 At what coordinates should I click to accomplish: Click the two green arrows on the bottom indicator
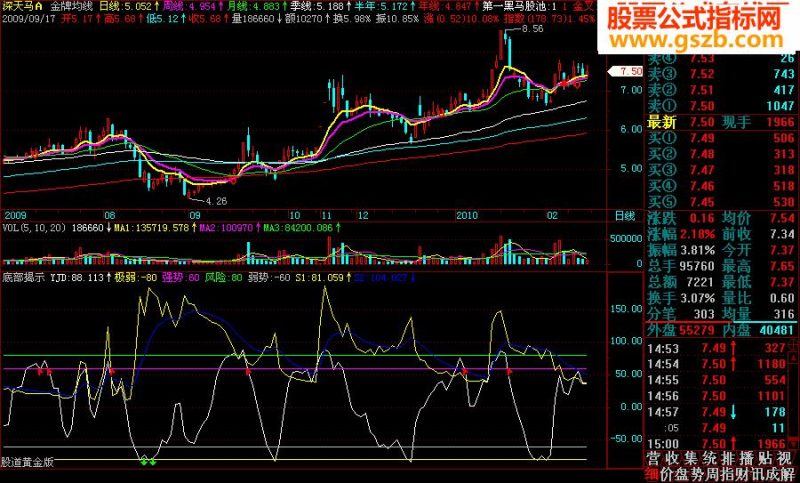148,461
